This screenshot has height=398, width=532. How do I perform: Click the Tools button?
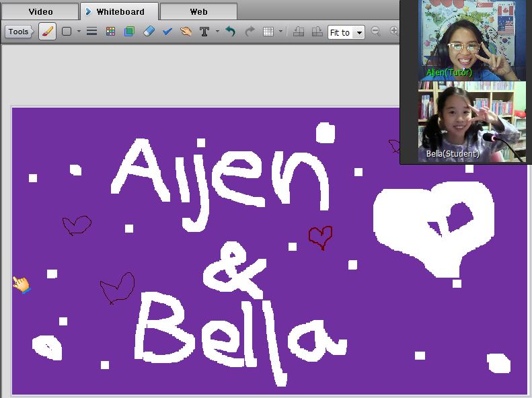pos(19,32)
